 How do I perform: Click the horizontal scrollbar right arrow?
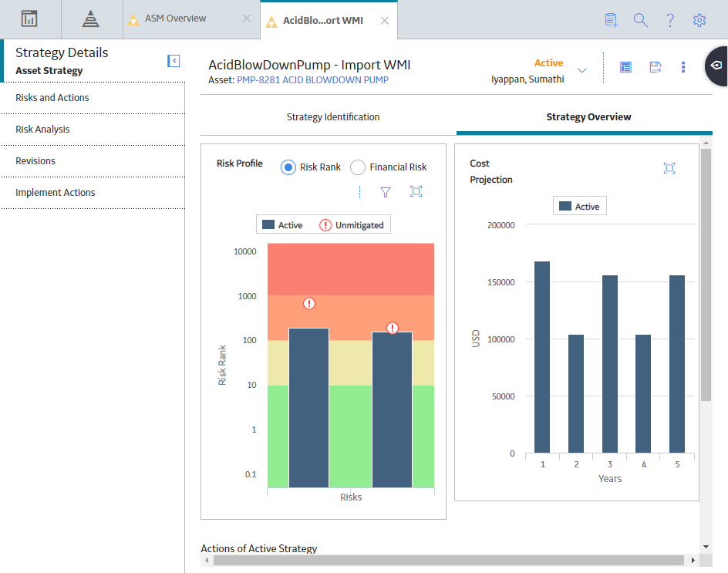[x=693, y=561]
